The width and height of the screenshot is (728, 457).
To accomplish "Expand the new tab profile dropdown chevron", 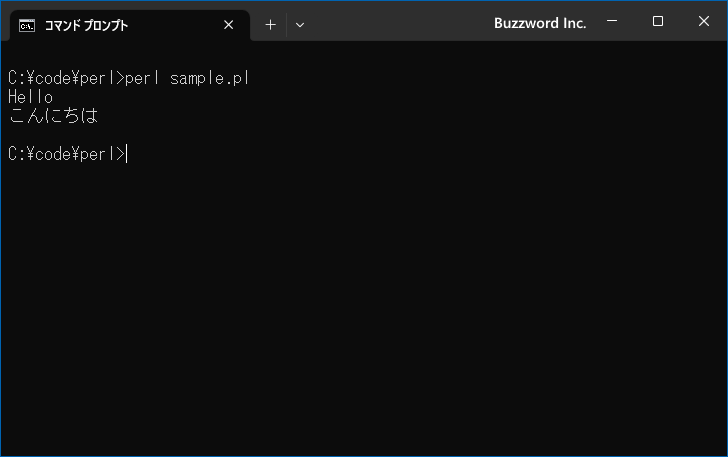I will coord(300,25).
